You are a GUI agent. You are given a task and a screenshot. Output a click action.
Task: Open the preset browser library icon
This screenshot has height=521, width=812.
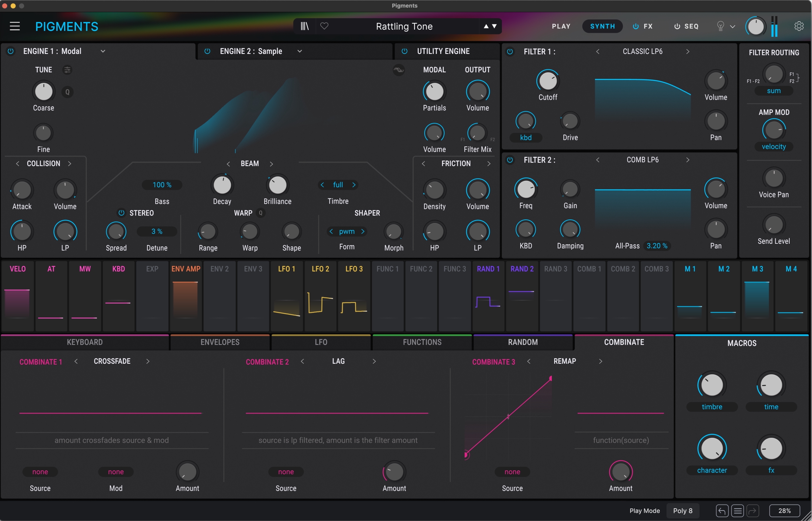(304, 26)
